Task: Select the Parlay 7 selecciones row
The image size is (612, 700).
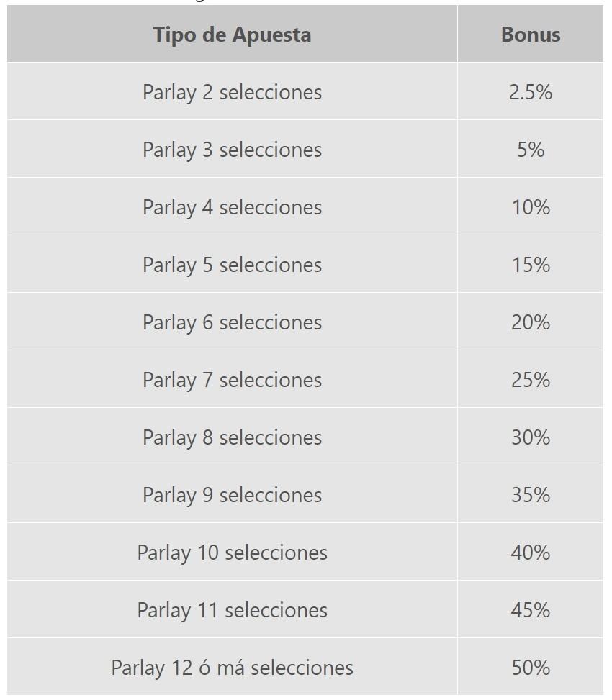Action: 305,379
